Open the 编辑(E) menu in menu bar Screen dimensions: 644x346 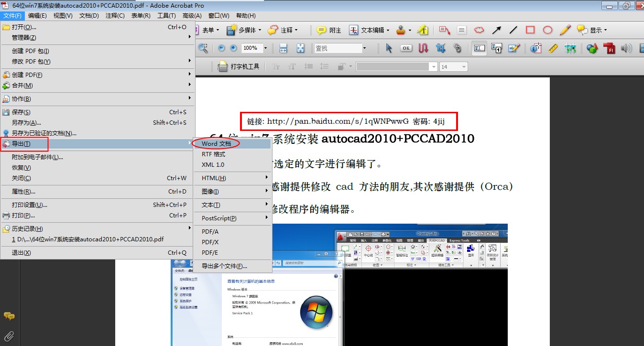[37, 16]
